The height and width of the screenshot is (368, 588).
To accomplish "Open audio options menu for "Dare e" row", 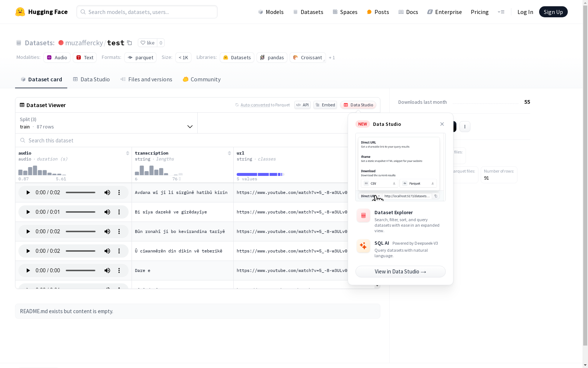I will [119, 270].
